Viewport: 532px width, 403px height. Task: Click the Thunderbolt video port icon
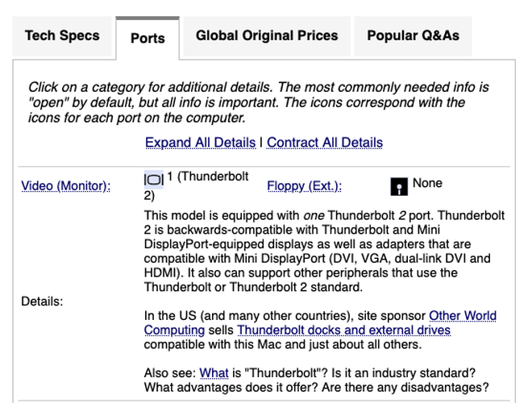[154, 179]
